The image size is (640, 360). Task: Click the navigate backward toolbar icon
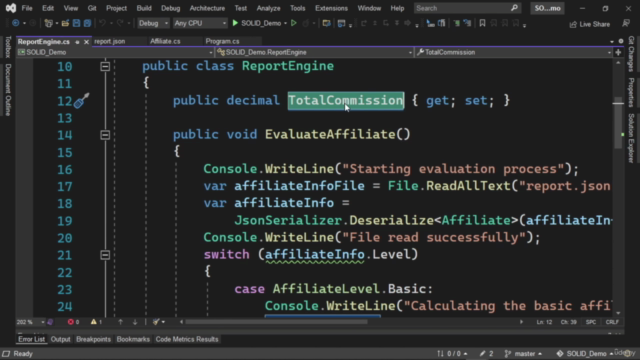pos(16,23)
